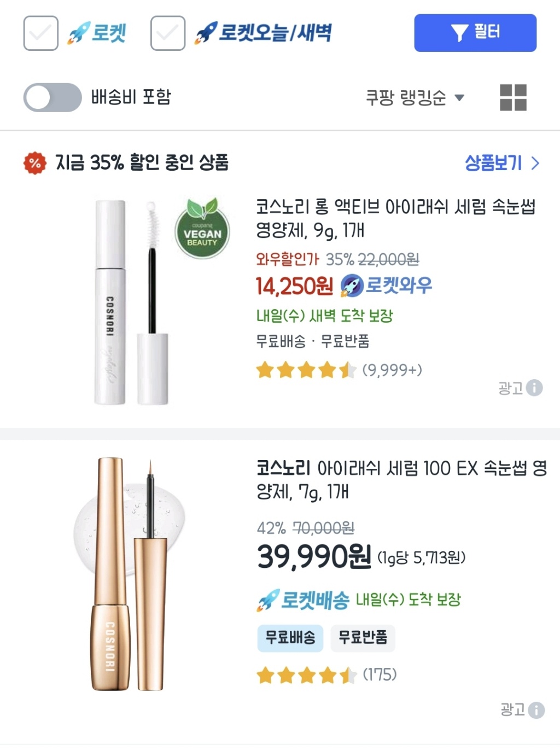Click star rating of first product

(306, 370)
